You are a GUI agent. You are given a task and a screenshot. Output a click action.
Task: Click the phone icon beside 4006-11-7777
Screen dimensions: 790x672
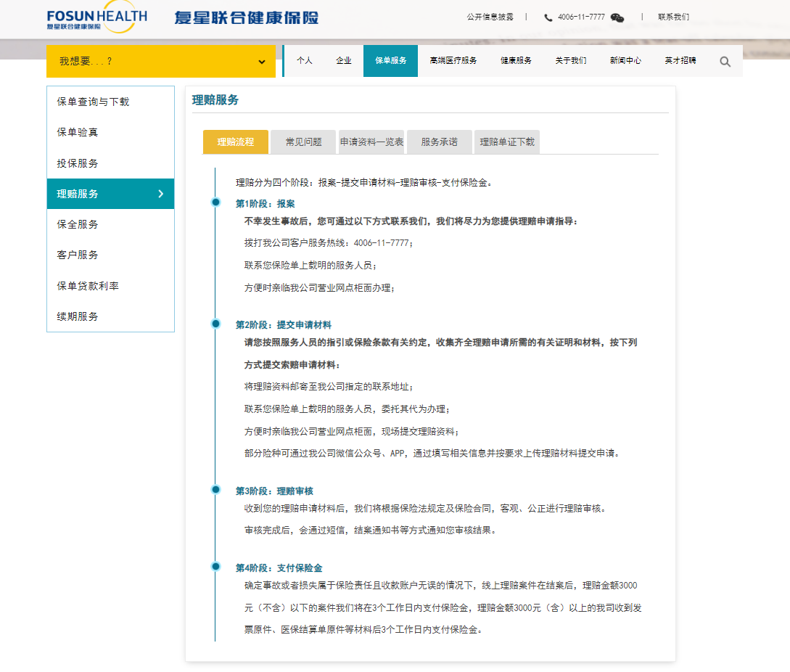pyautogui.click(x=548, y=17)
